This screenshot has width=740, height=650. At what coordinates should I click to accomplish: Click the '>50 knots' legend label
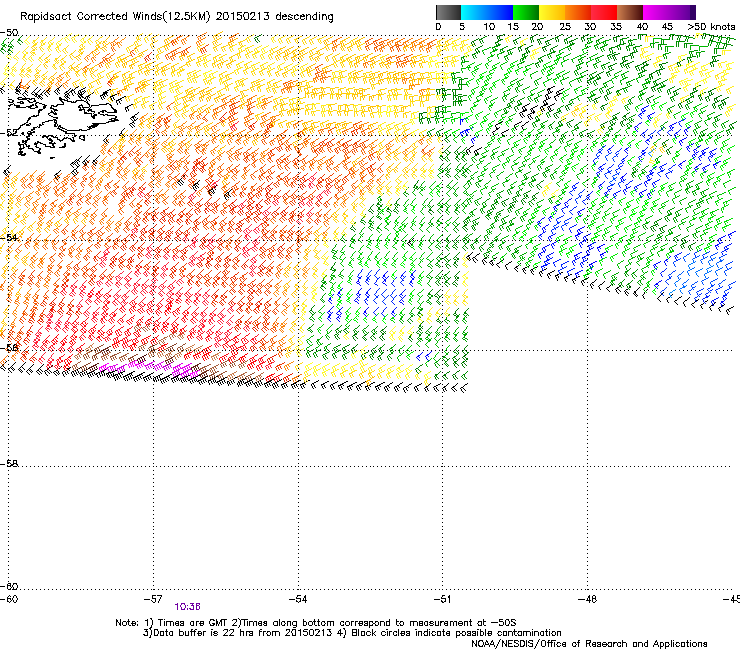[711, 27]
